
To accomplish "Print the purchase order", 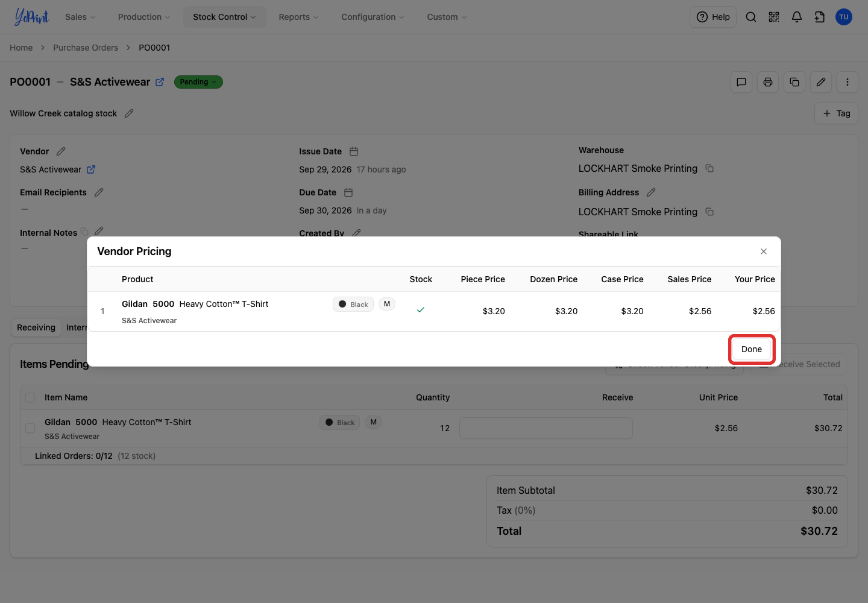I will 768,82.
